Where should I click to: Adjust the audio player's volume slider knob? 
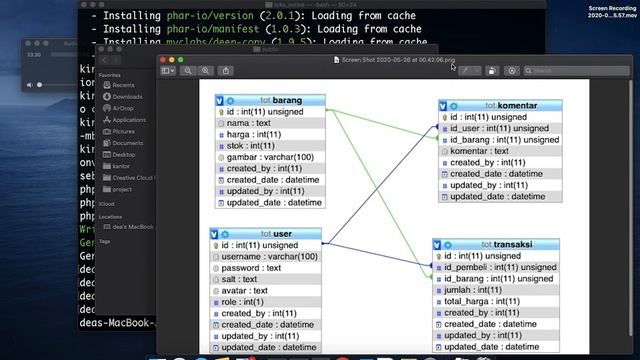[x=40, y=85]
